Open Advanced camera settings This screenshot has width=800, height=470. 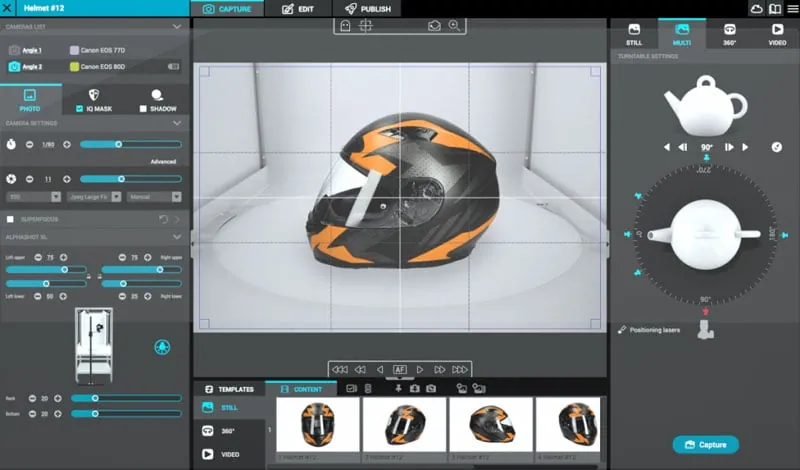(x=163, y=161)
